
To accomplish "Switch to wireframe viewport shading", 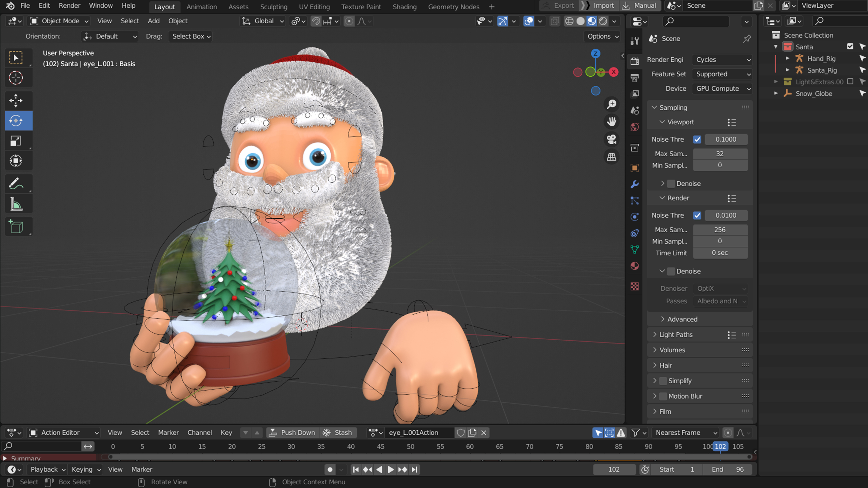I will tap(569, 21).
